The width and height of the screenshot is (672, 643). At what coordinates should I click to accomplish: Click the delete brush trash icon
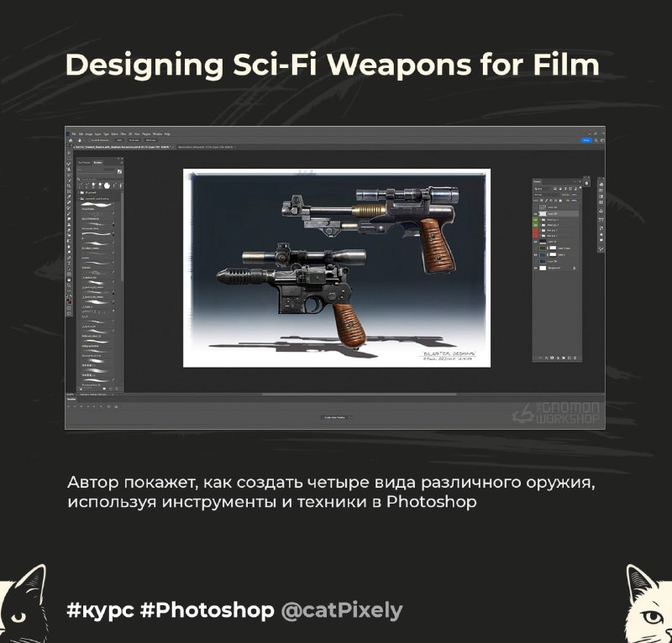click(x=117, y=389)
